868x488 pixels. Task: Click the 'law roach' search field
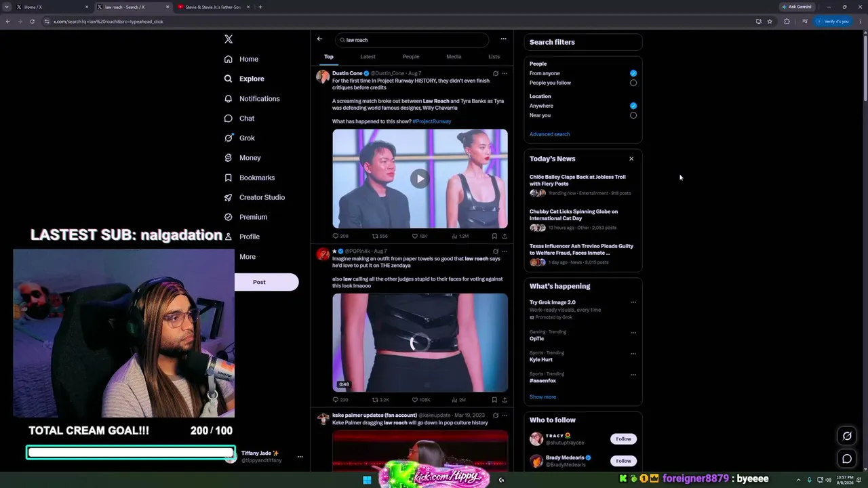coord(412,40)
